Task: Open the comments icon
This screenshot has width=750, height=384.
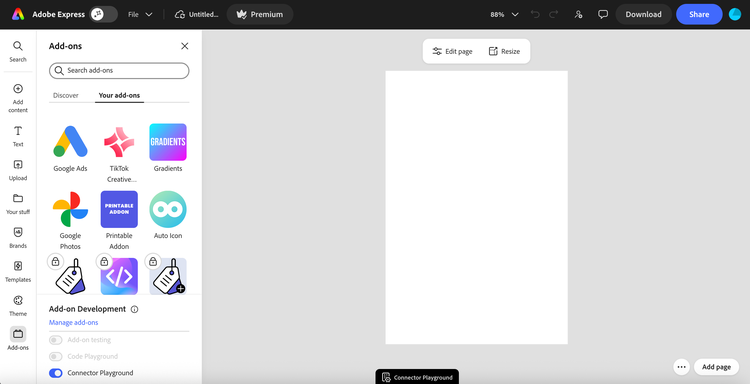Action: 603,14
